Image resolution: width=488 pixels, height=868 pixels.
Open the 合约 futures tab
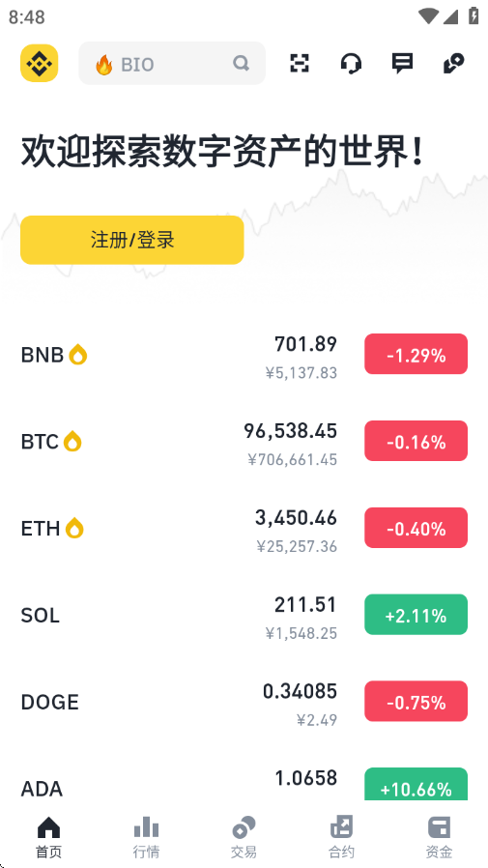click(x=341, y=837)
